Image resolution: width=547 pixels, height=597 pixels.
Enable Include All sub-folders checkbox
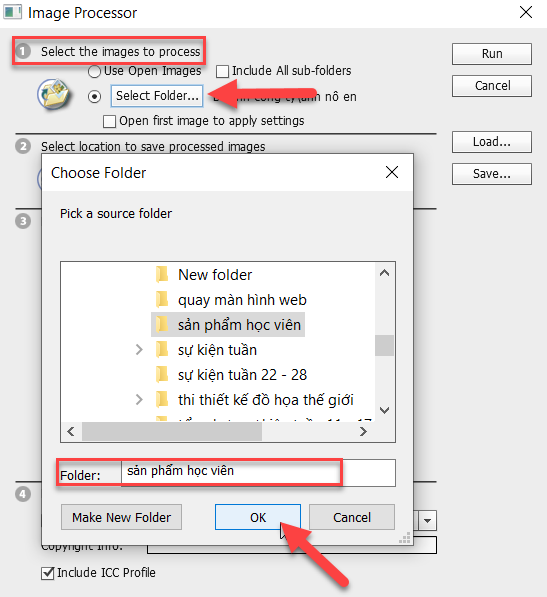[x=222, y=71]
